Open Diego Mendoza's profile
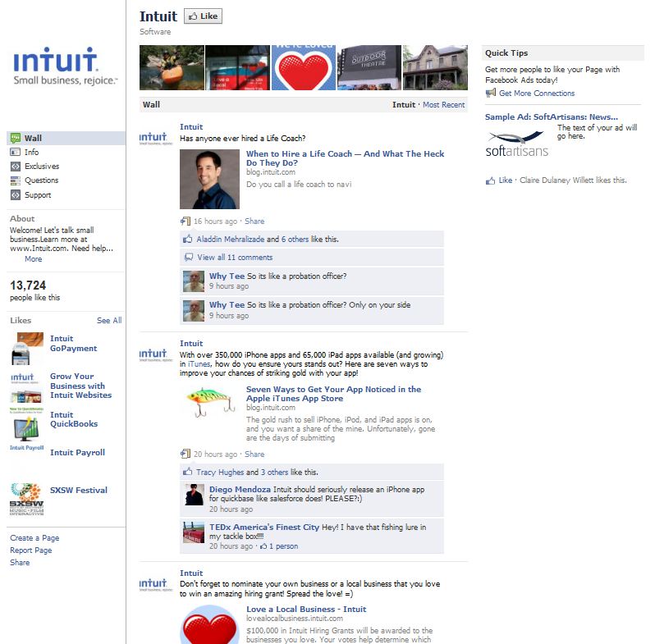Image resolution: width=655 pixels, height=644 pixels. 240,490
